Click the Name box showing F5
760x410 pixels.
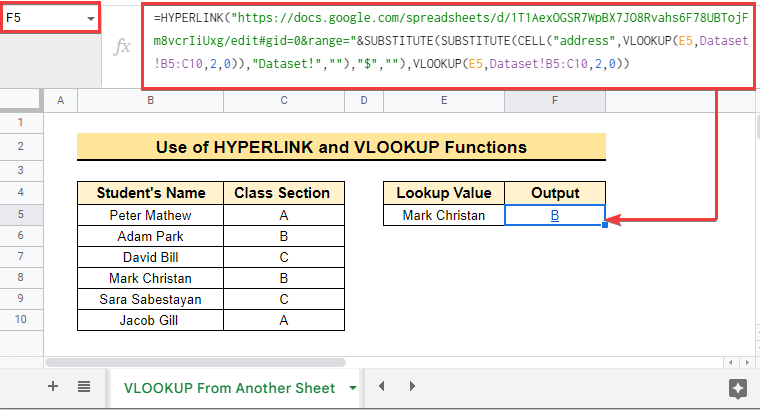tap(50, 18)
